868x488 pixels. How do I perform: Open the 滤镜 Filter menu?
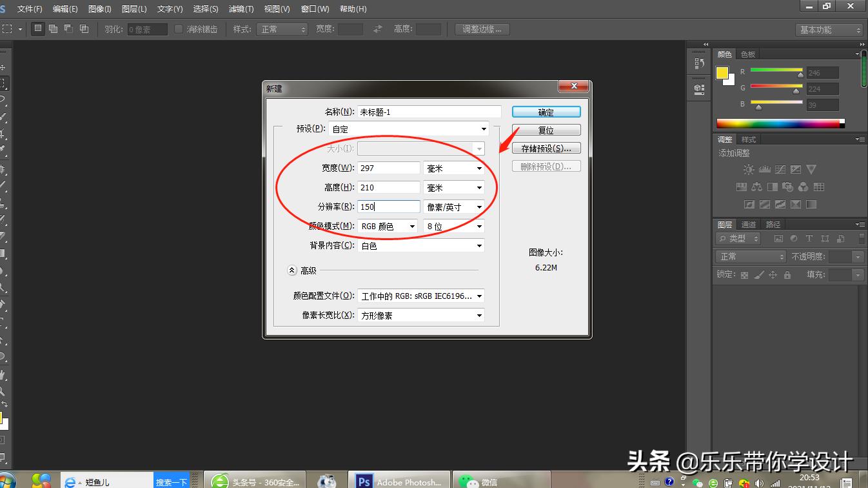(241, 8)
